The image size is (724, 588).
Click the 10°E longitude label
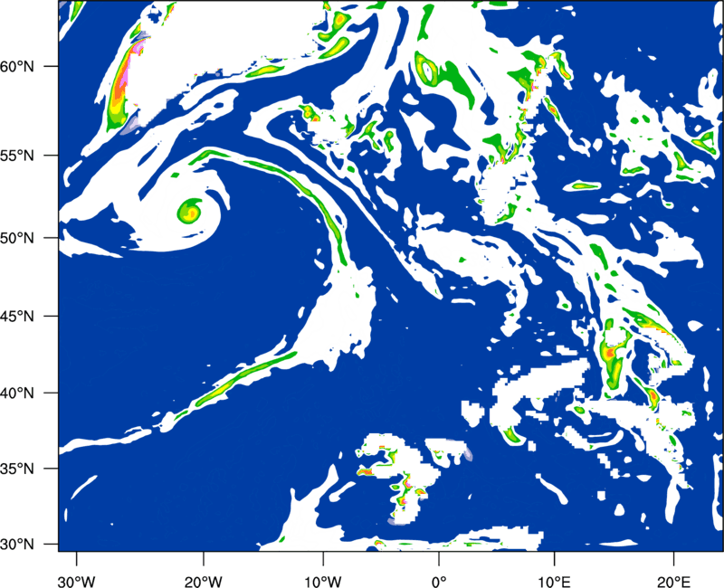point(554,582)
